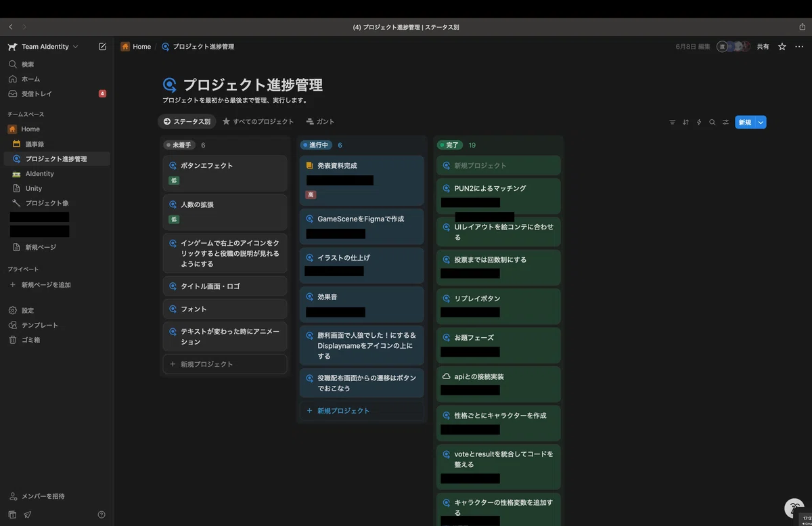Open 新規ページ in the sidebar
The image size is (812, 526).
pyautogui.click(x=57, y=247)
